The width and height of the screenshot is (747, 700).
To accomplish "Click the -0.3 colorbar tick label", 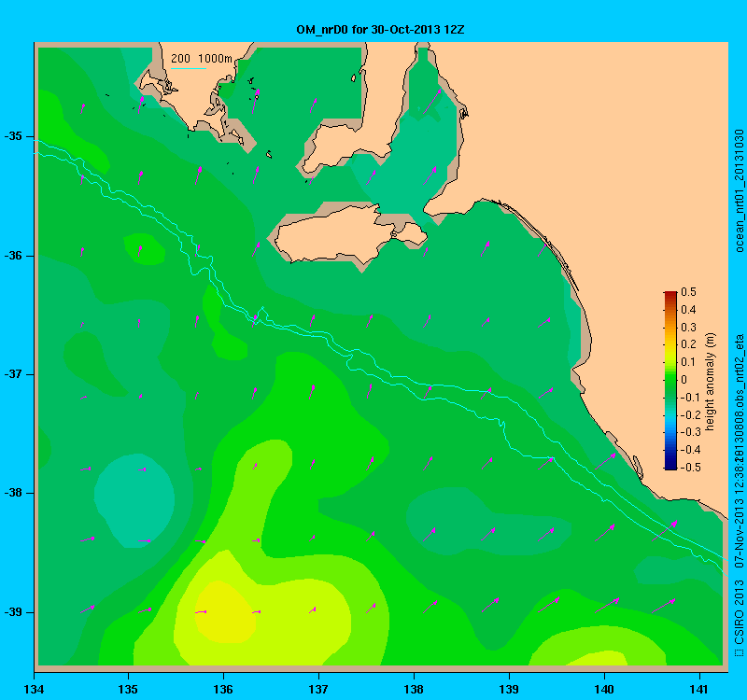I will point(690,432).
